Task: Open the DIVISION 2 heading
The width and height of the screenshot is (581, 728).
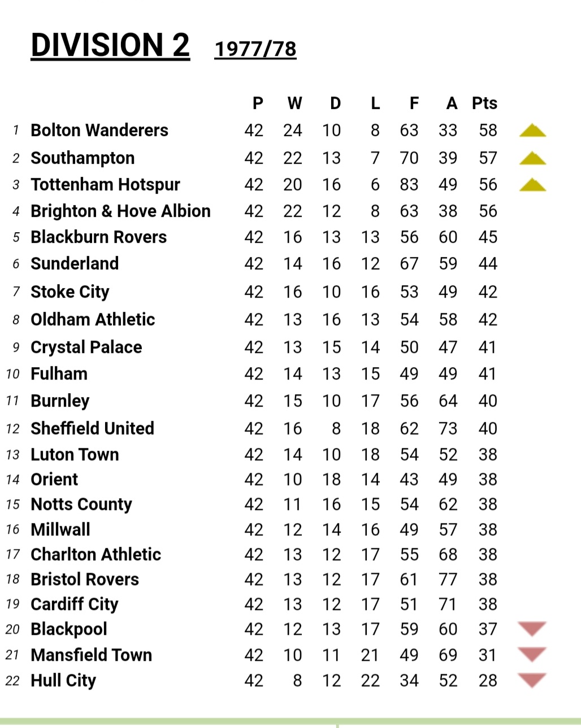Action: click(110, 45)
